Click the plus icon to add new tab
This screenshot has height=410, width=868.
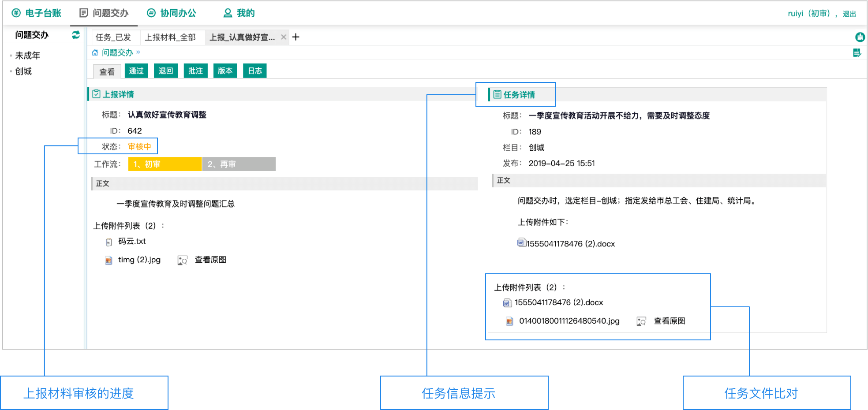tap(296, 37)
